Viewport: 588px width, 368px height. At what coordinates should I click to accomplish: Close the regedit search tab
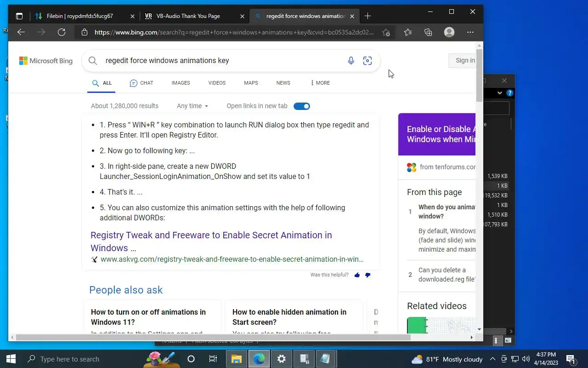[352, 16]
